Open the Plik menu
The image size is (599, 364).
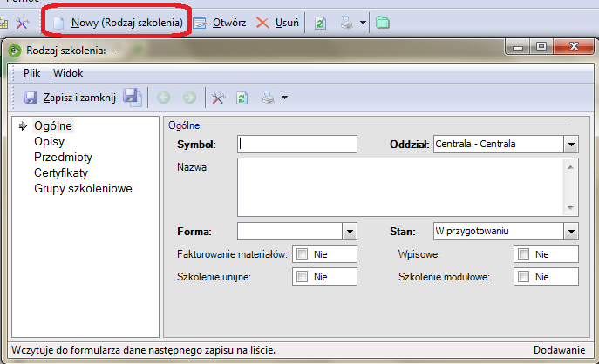[x=31, y=73]
